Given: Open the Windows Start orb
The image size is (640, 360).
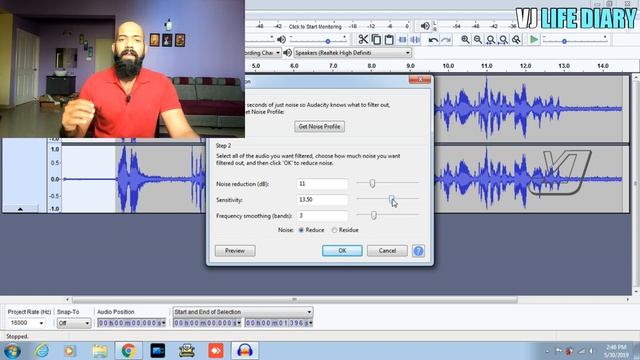Looking at the screenshot, I should click(x=12, y=351).
